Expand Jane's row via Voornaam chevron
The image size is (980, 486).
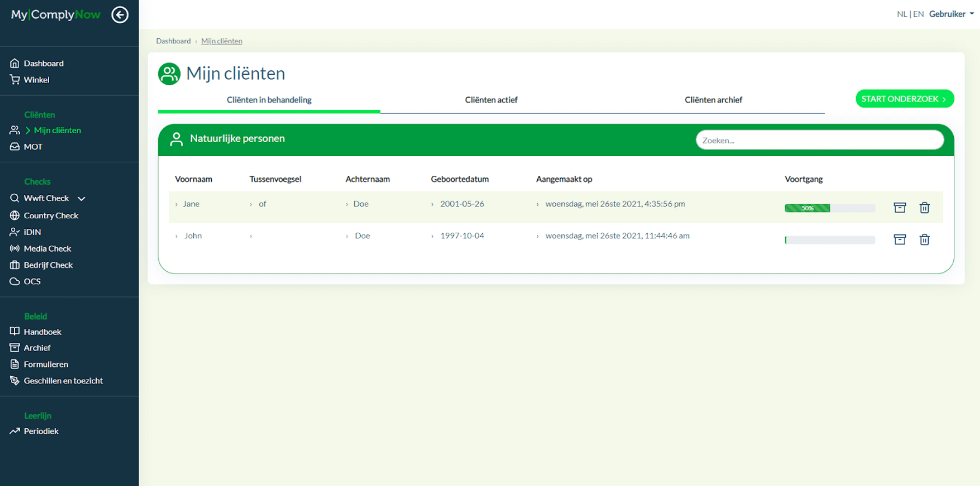click(x=176, y=204)
